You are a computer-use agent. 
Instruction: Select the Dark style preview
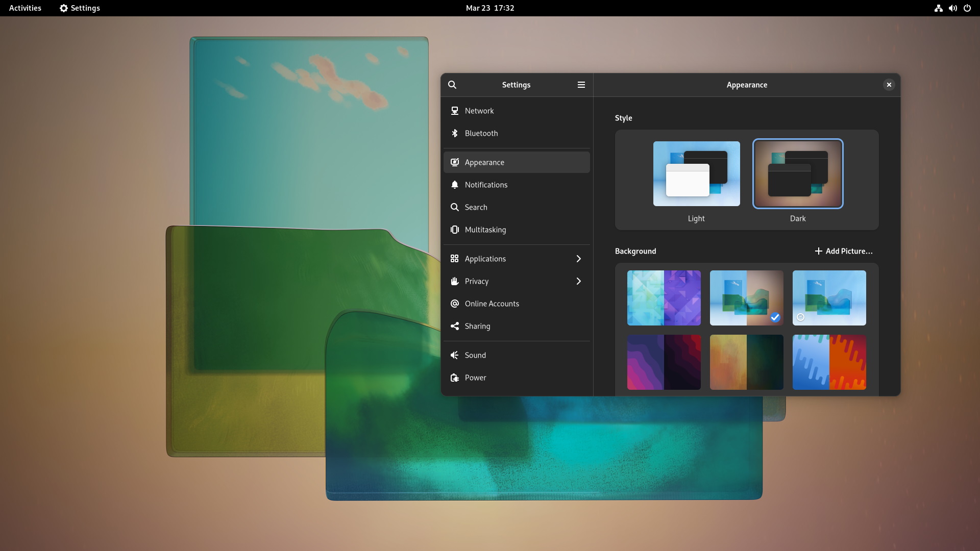[x=797, y=174]
